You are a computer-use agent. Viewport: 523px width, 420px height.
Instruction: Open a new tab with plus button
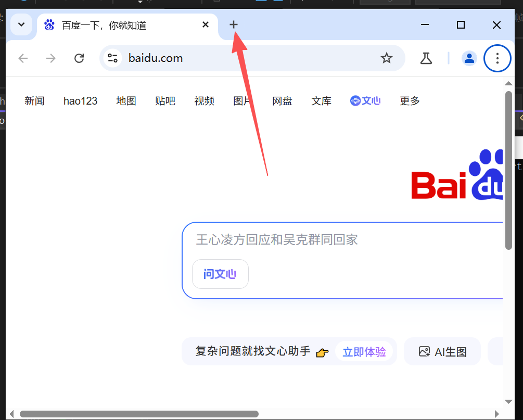tap(234, 24)
